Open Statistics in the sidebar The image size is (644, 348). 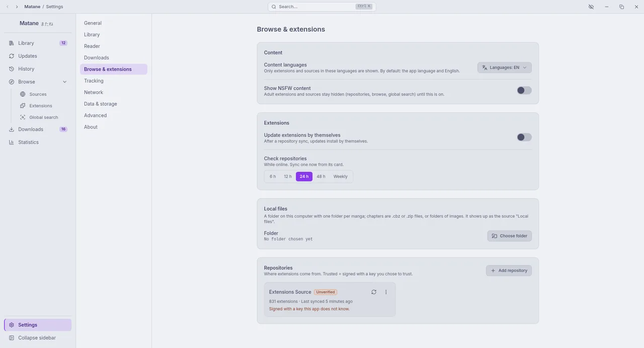click(x=38, y=142)
